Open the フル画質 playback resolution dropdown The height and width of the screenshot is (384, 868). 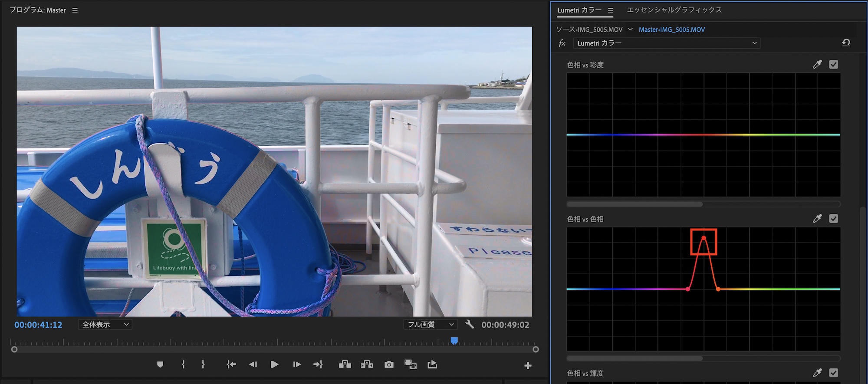[430, 325]
